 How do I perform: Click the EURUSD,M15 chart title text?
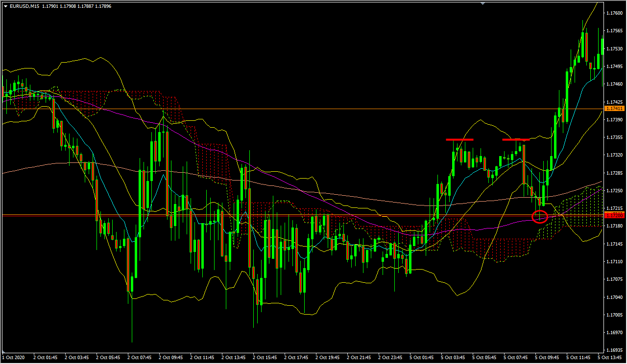point(24,6)
